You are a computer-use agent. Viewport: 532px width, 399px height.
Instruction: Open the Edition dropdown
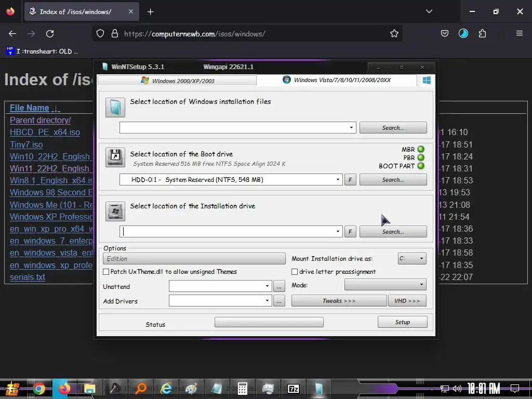click(194, 259)
